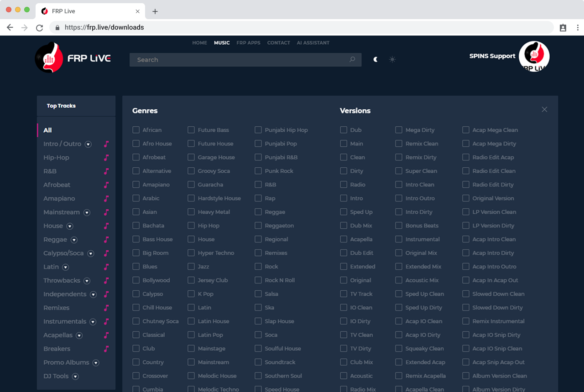Close the genres filter panel

pos(544,109)
